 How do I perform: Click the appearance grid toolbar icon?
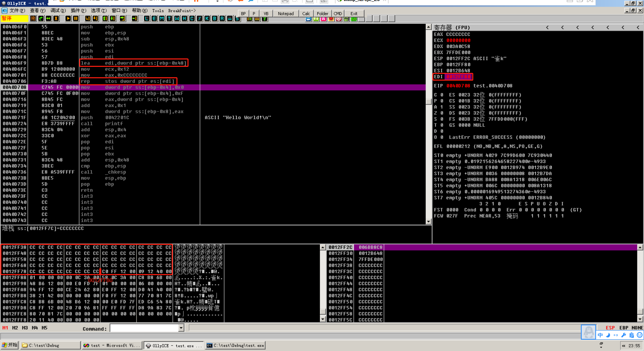click(x=257, y=19)
